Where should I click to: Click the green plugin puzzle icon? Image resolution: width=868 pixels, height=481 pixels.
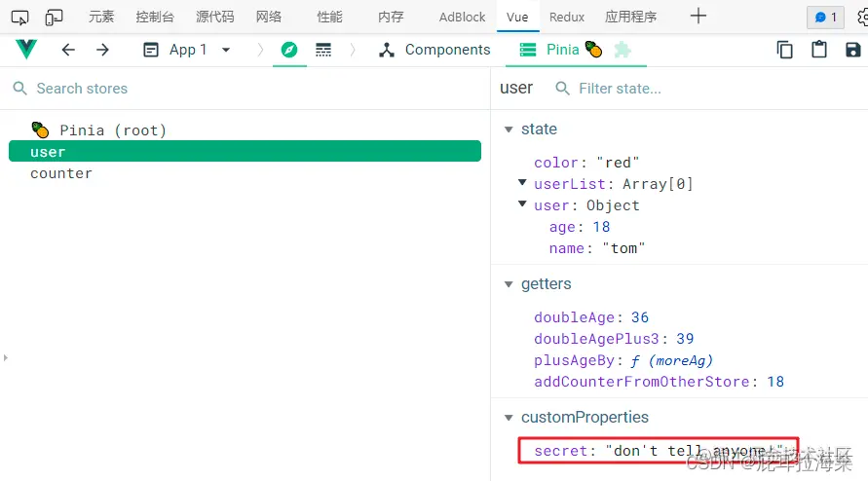[623, 50]
